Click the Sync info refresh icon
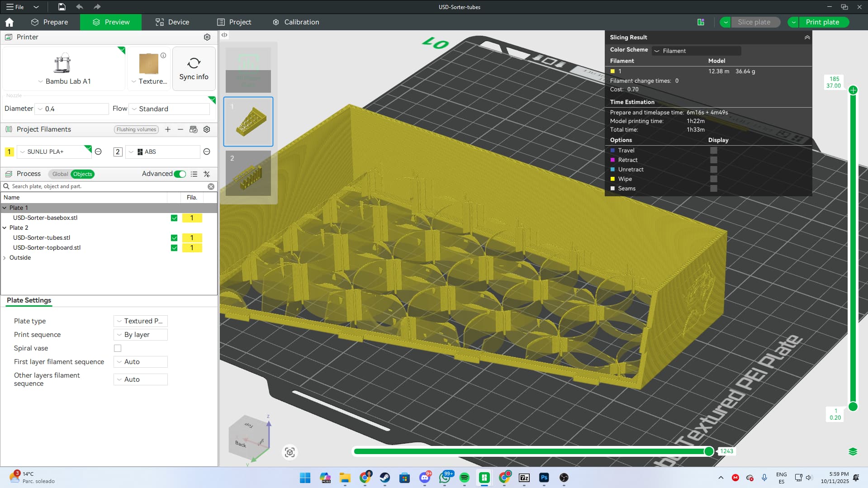868x488 pixels. [x=194, y=63]
